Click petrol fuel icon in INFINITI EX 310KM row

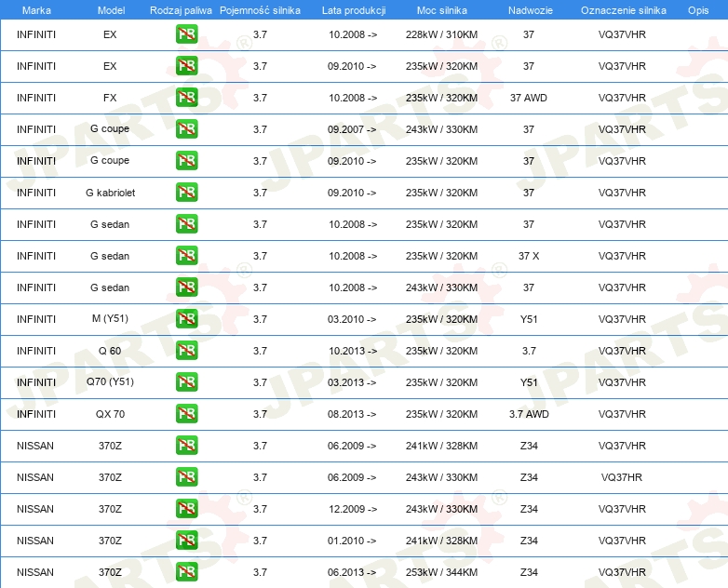click(x=186, y=34)
